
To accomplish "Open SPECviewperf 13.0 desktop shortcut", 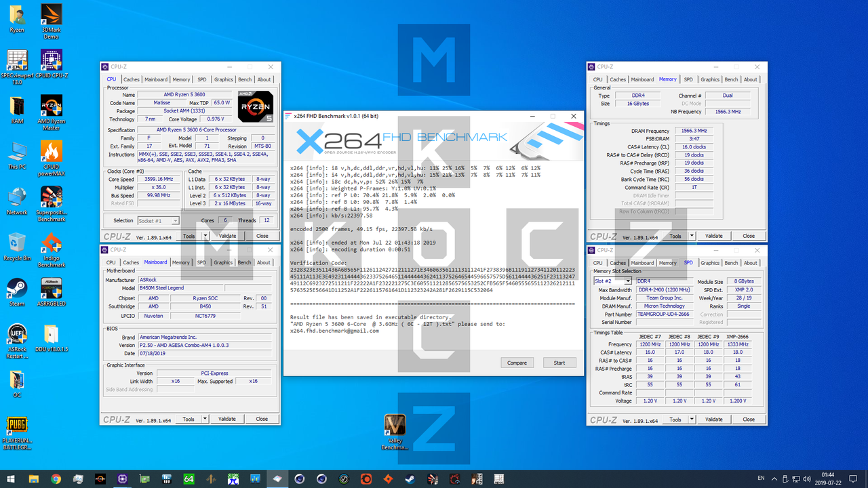I will (17, 67).
